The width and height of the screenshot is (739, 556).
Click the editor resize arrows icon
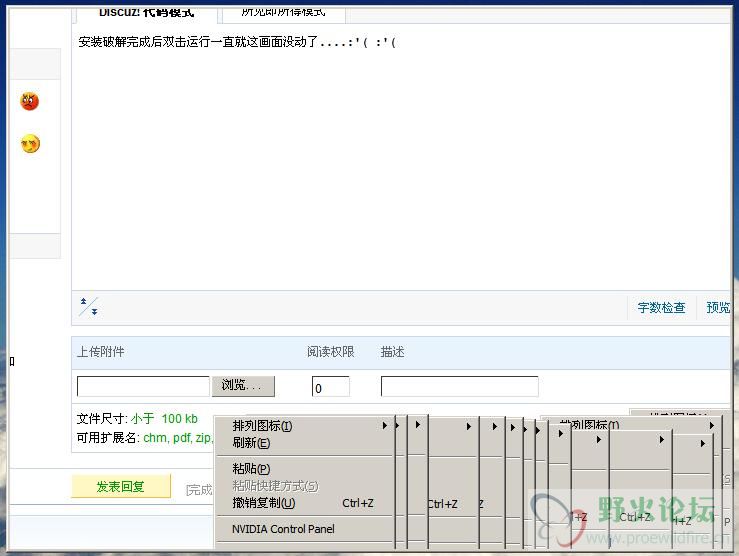(x=89, y=307)
